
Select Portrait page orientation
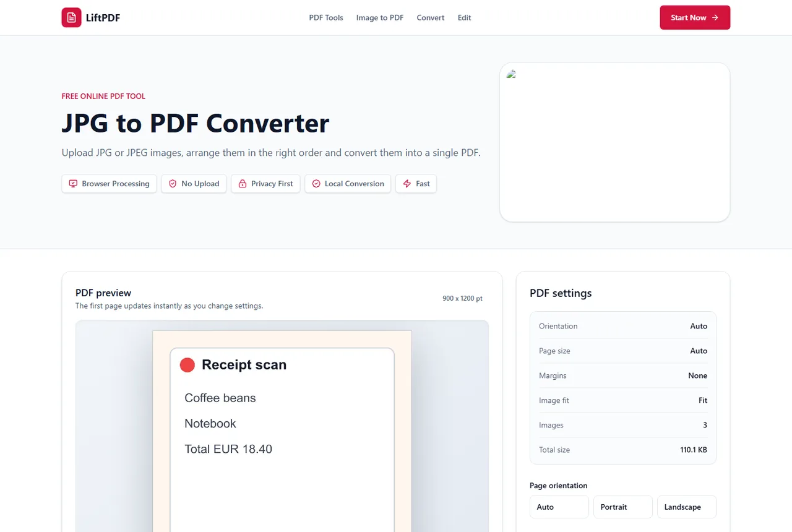(x=623, y=507)
